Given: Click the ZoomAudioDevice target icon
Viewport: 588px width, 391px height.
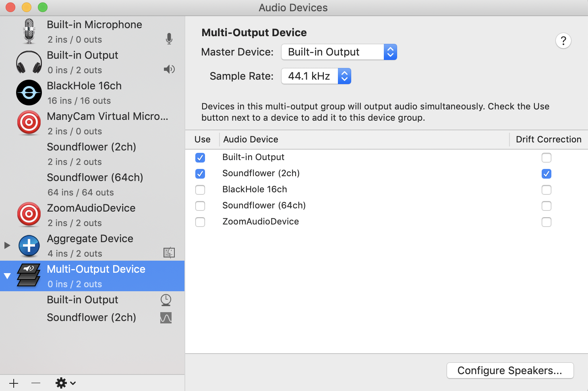Looking at the screenshot, I should click(x=29, y=214).
